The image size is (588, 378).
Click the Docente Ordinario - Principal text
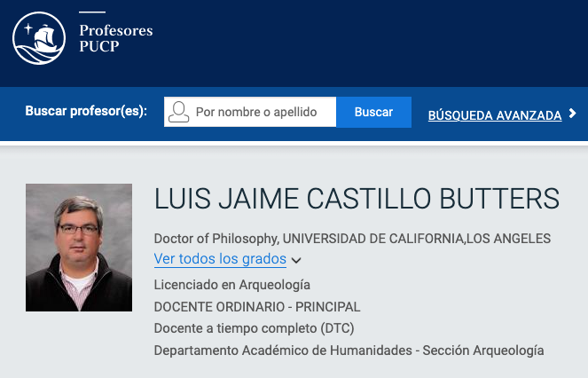[256, 307]
